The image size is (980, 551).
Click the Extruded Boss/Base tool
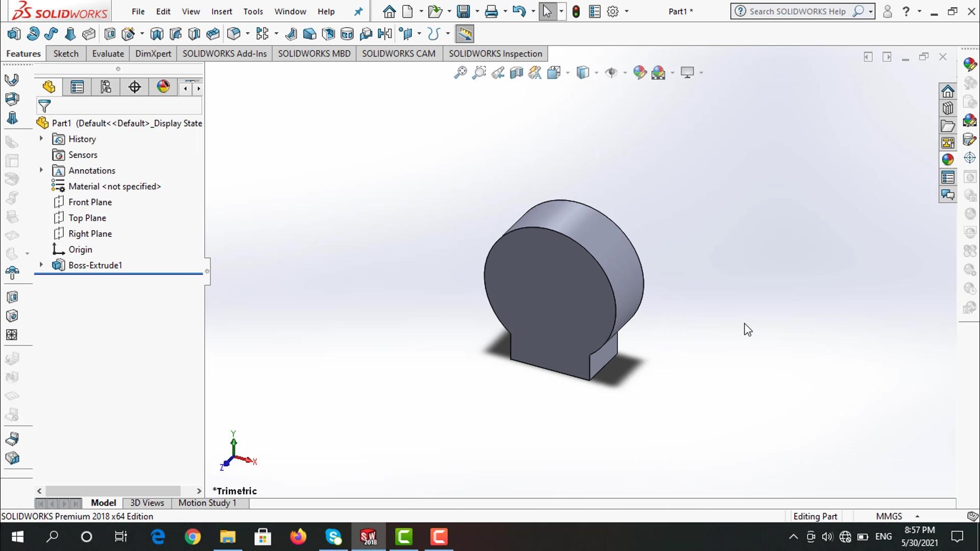tap(14, 34)
